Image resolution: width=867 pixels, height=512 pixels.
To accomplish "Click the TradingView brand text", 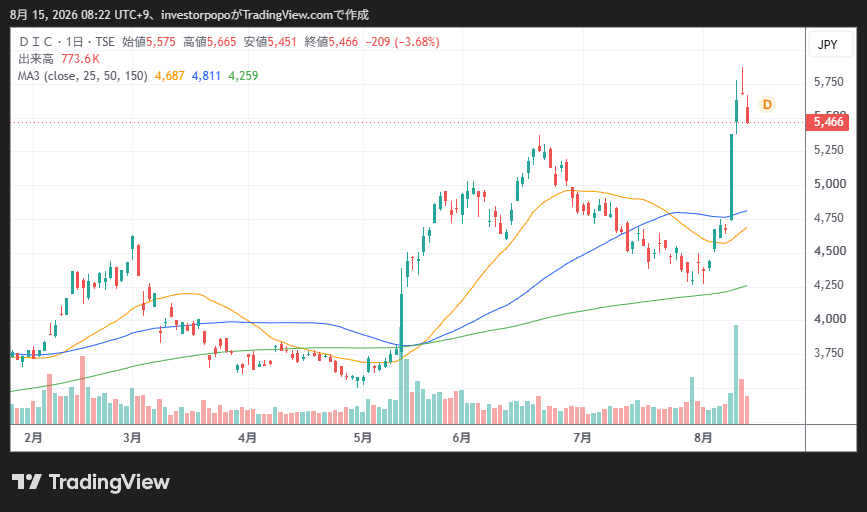I will click(x=109, y=482).
